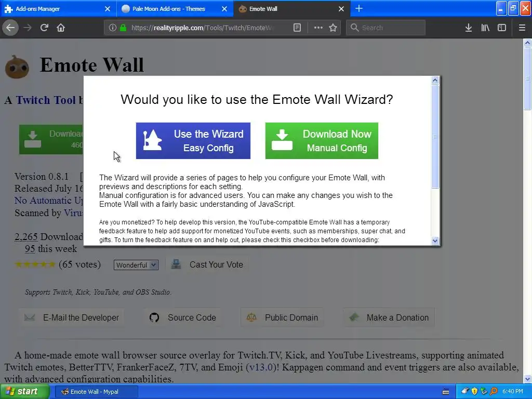Open Source Code GitHub button
This screenshot has width=532, height=399.
click(x=182, y=317)
